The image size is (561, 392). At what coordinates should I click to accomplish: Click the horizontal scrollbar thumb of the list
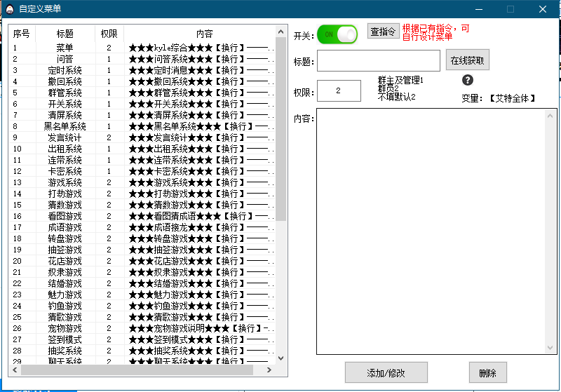pyautogui.click(x=137, y=370)
